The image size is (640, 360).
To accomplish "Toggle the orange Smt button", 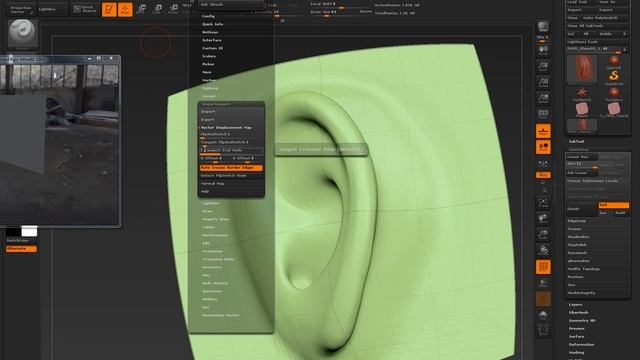I will [x=613, y=205].
